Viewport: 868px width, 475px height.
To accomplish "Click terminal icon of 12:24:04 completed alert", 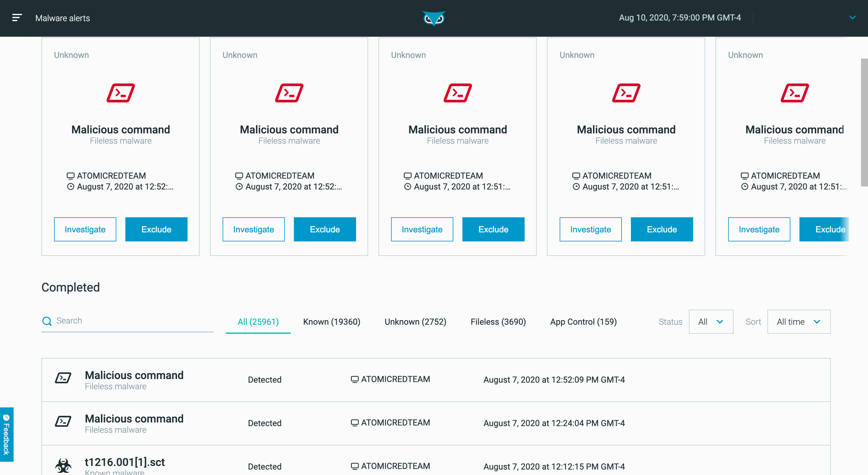I will pyautogui.click(x=63, y=422).
